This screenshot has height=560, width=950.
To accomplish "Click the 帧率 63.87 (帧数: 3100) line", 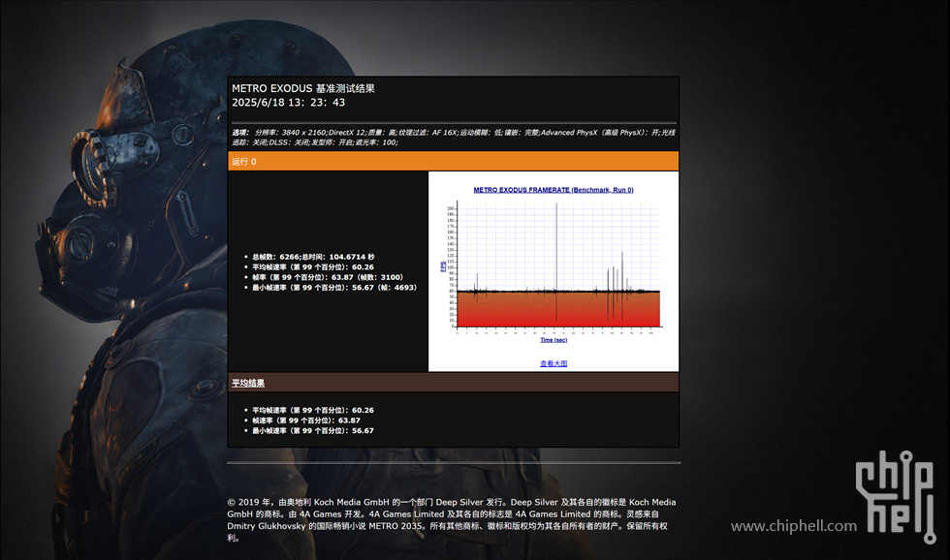I will coord(328,277).
